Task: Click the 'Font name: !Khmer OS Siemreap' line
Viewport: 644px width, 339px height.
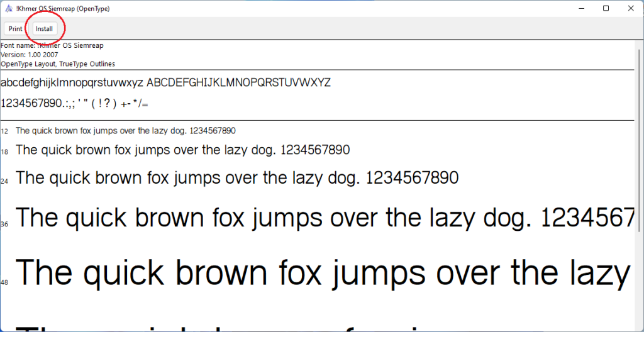Action: point(52,46)
